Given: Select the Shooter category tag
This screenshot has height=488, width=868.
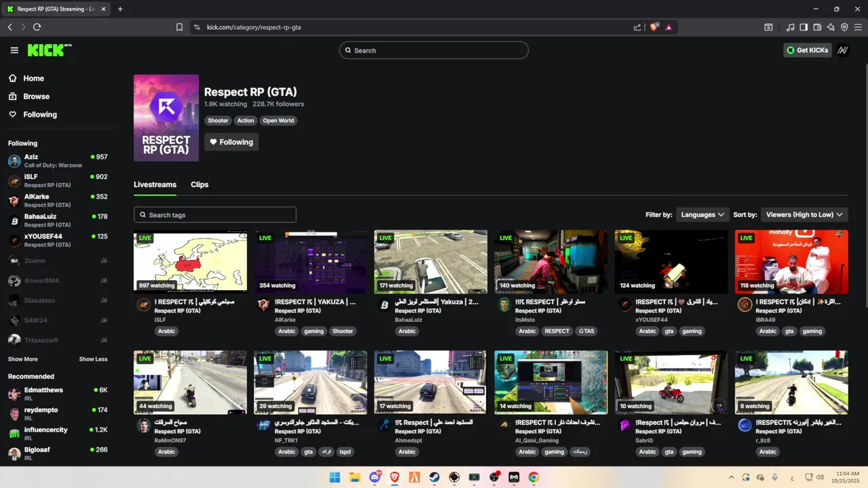Looking at the screenshot, I should click(218, 121).
